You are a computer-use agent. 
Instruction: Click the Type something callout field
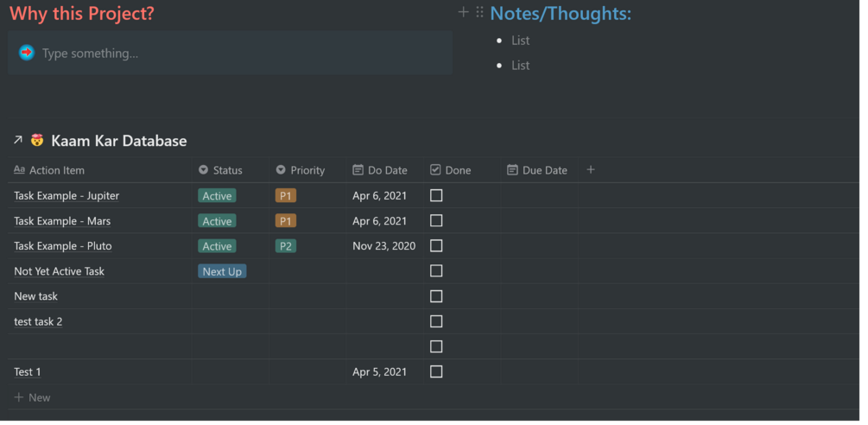click(230, 54)
